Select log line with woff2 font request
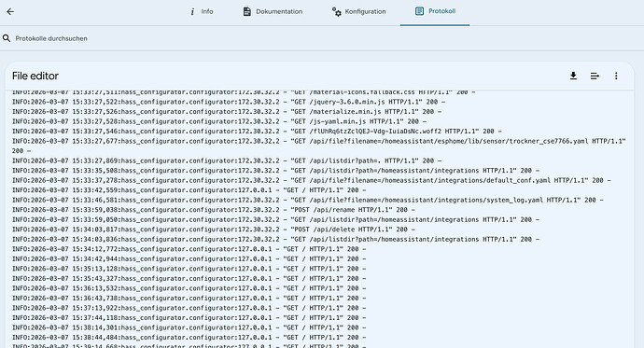Viewport: 644px width, 348px height. (x=257, y=132)
